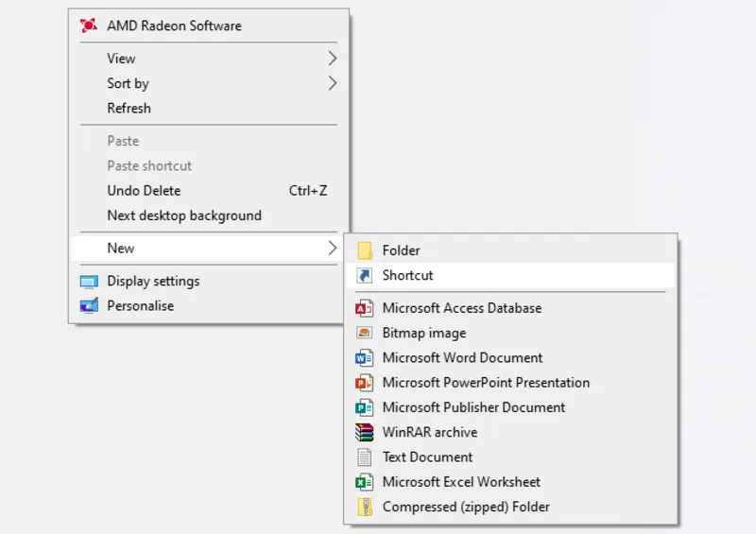Select Undo Delete in context menu
756x534 pixels.
[209, 191]
